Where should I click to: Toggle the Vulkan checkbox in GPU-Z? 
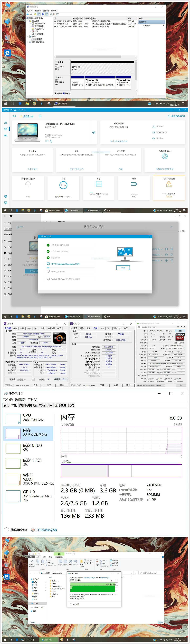pyautogui.click(x=148, y=381)
